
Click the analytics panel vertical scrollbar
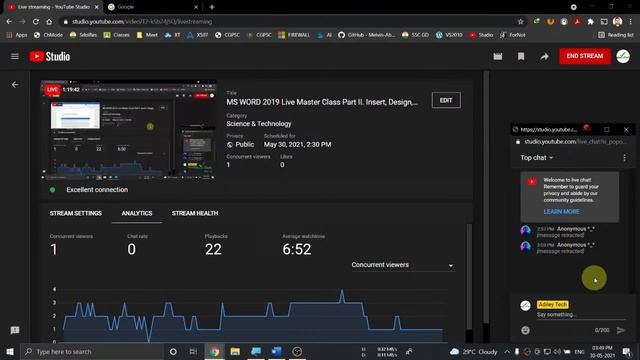pos(469,276)
